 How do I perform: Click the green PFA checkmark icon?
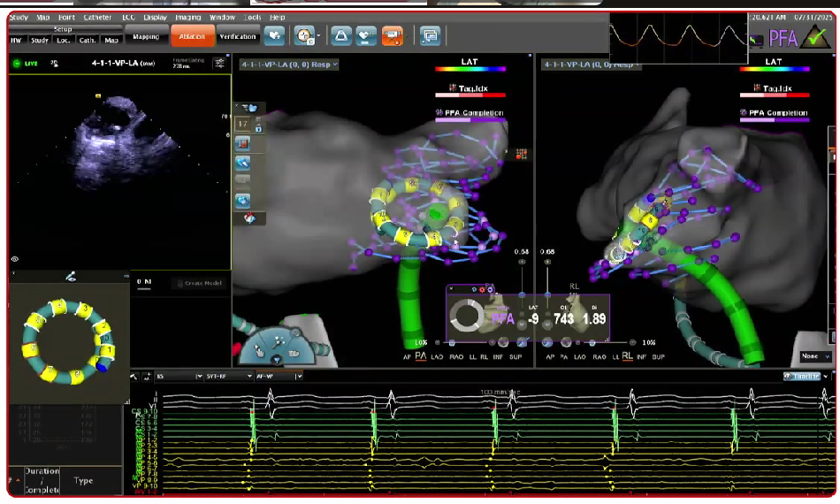click(816, 38)
